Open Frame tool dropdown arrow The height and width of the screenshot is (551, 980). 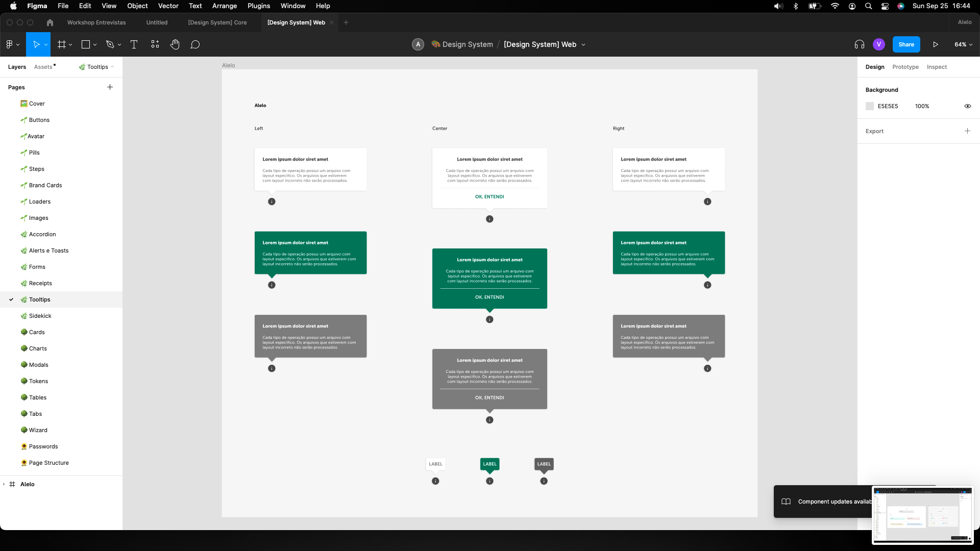click(70, 44)
